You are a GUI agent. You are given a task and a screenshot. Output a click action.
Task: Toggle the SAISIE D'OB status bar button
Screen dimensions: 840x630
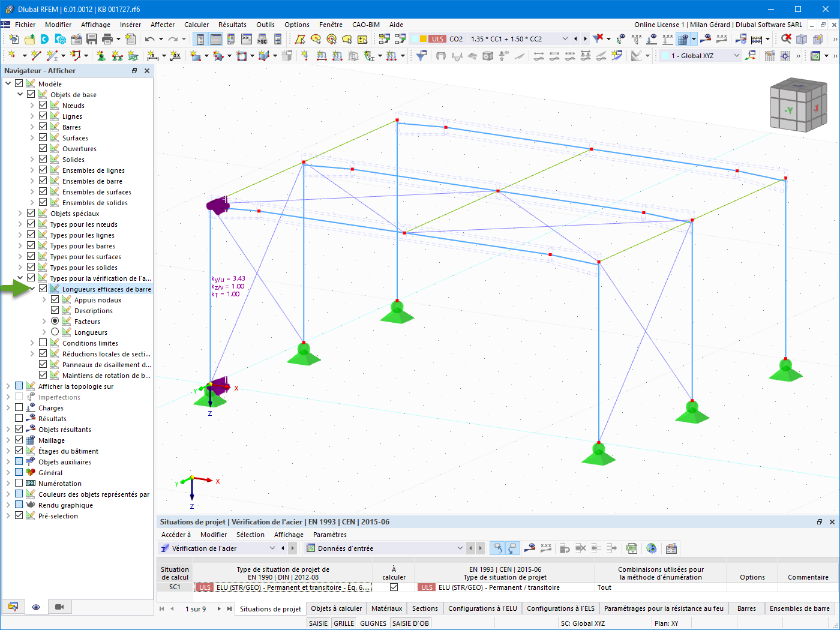pyautogui.click(x=411, y=623)
